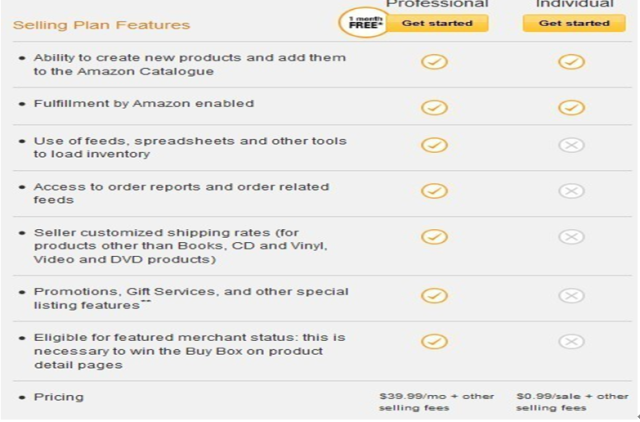This screenshot has width=640, height=422.
Task: Click the $39.99/mo Professional pricing text
Action: pos(436,402)
